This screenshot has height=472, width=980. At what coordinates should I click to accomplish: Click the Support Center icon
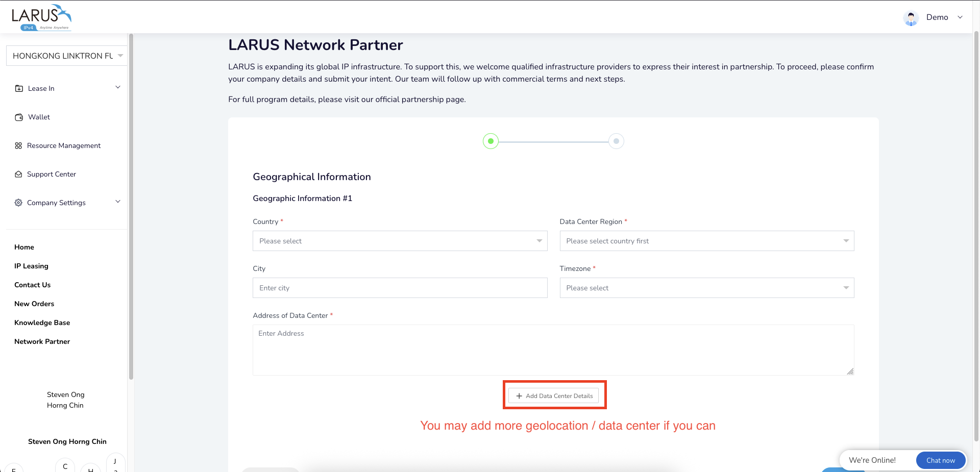[18, 174]
